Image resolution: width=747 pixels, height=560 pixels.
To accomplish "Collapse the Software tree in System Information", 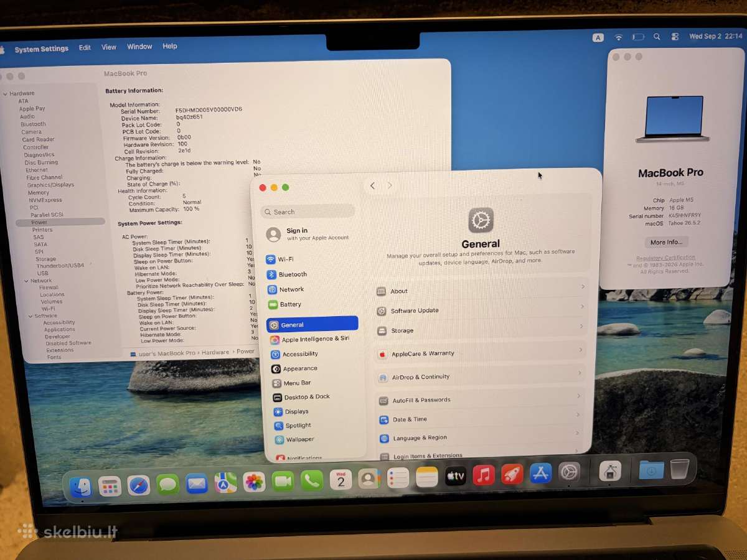I will [30, 316].
